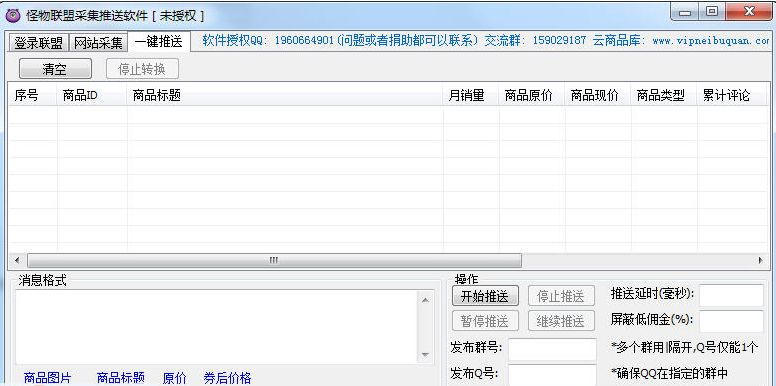Click the message box scroll-up arrow
Screen dimensions: 776x386
pos(425,299)
